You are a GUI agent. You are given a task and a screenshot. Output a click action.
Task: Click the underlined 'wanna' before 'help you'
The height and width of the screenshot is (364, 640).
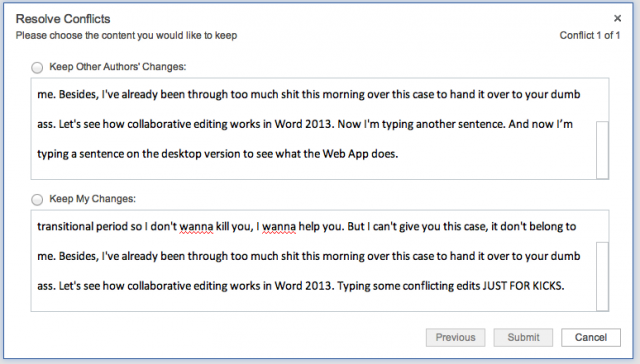coord(279,226)
